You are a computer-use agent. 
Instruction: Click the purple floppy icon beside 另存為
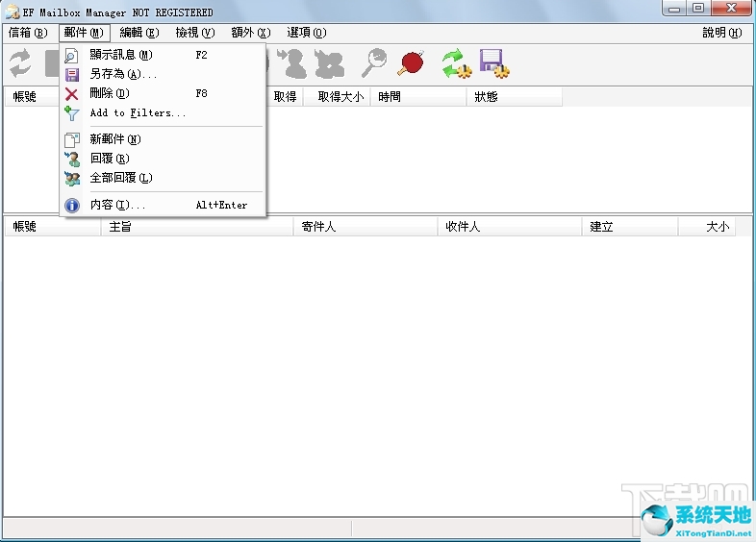[72, 74]
